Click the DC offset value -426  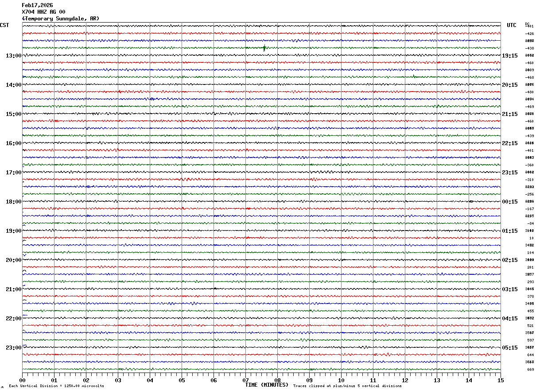529,34
